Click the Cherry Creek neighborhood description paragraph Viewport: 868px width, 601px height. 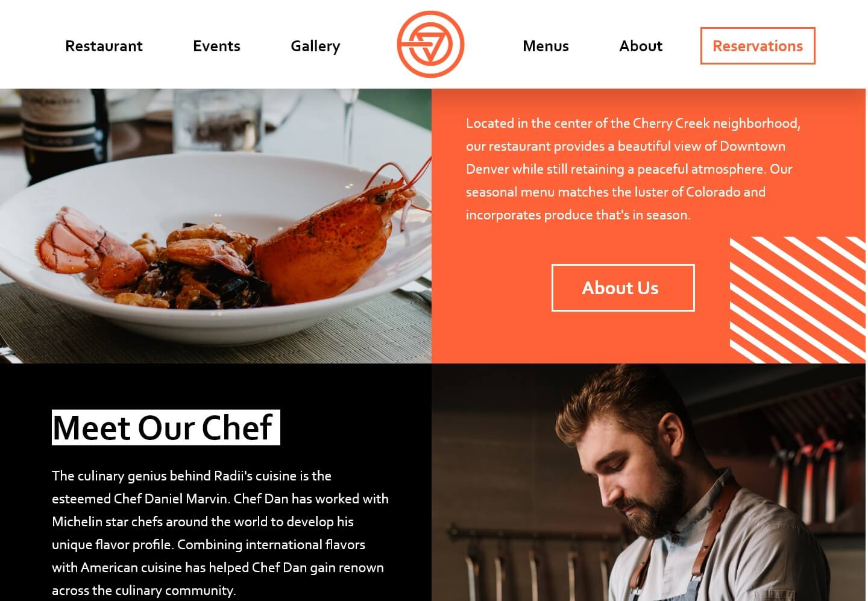[x=633, y=169]
